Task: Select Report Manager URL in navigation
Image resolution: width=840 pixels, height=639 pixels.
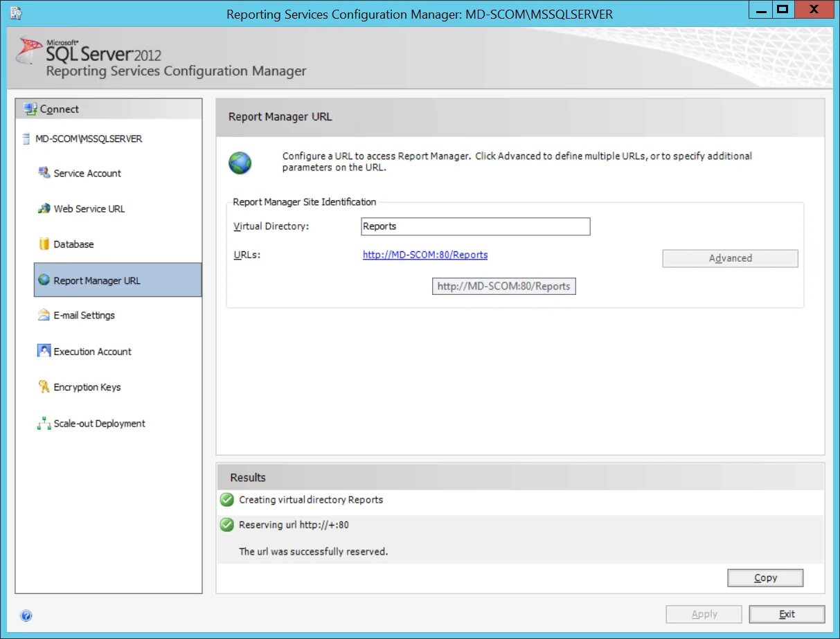Action: click(x=118, y=280)
